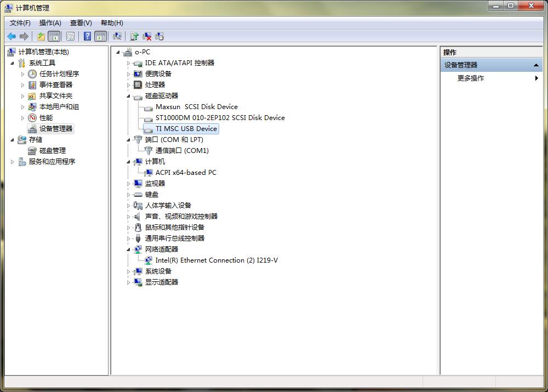The image size is (548, 392).
Task: Click the 键盘 keyboard icon
Action: 138,195
